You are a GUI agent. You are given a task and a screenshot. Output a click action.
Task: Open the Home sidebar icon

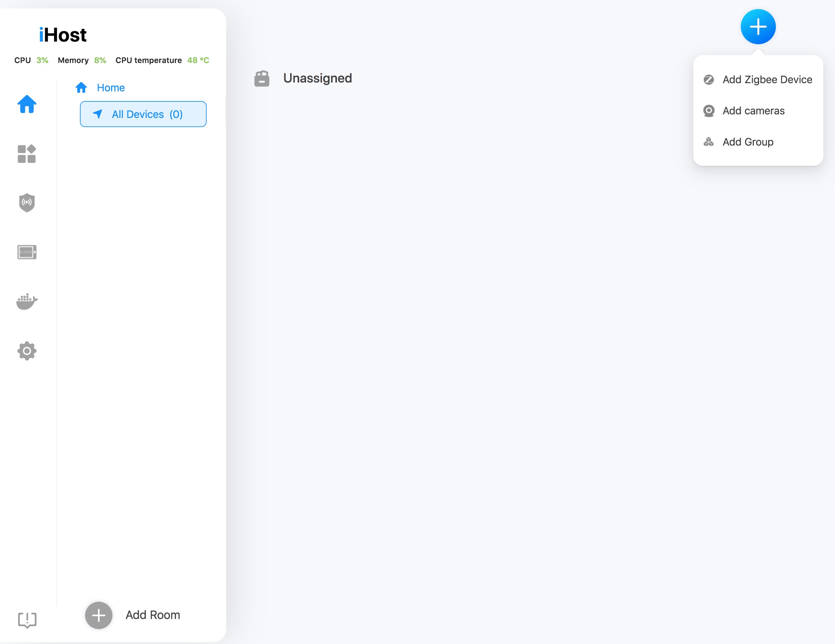(27, 104)
